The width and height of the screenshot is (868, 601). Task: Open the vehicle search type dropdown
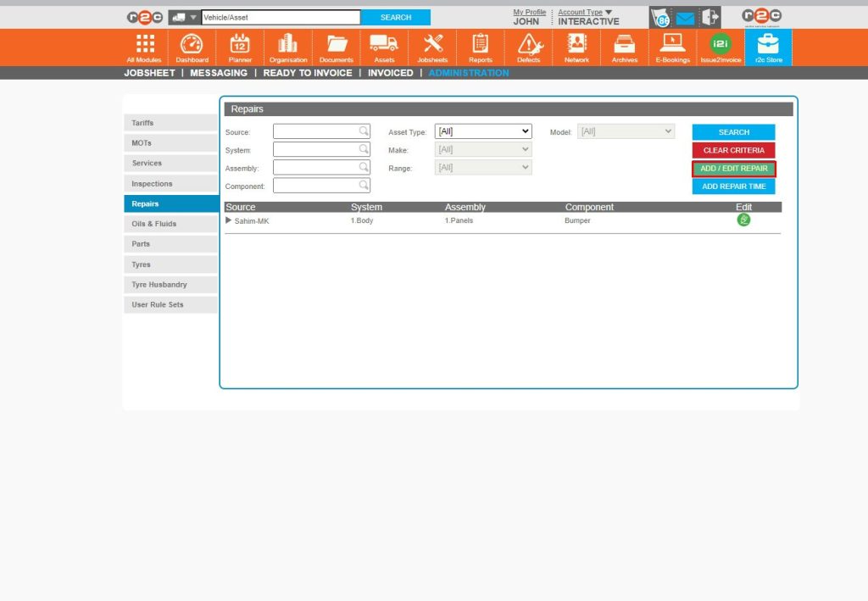tap(184, 18)
